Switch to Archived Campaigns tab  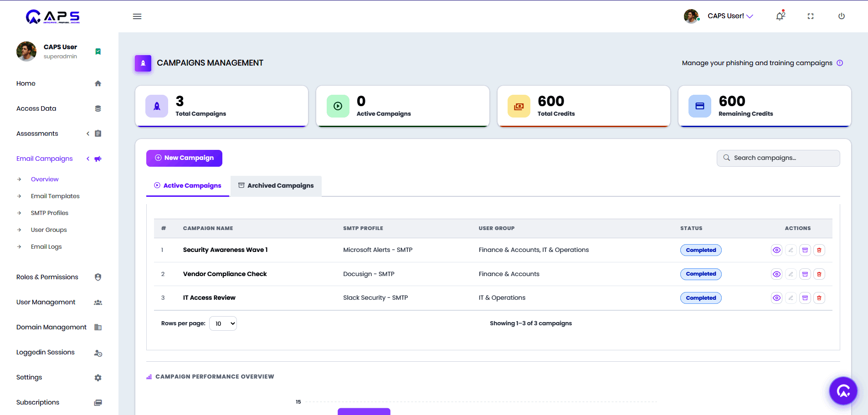pyautogui.click(x=276, y=186)
